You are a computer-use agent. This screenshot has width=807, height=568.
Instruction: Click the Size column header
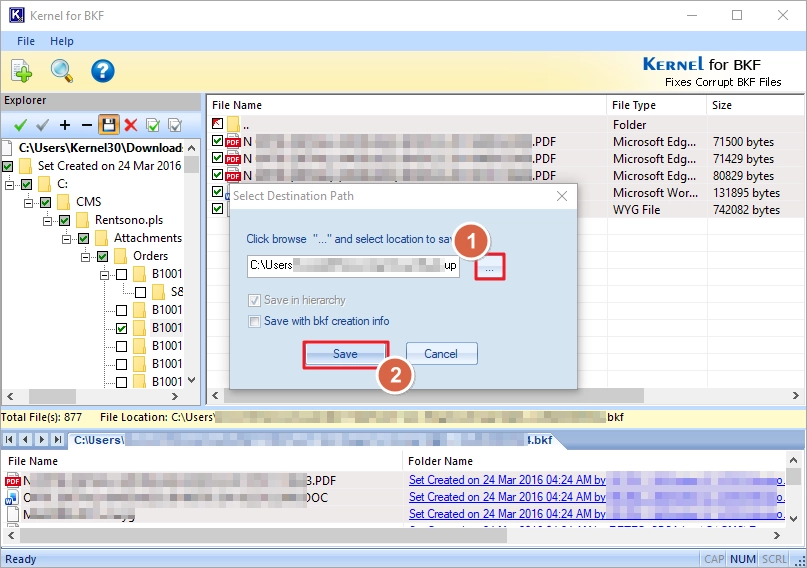[x=755, y=105]
